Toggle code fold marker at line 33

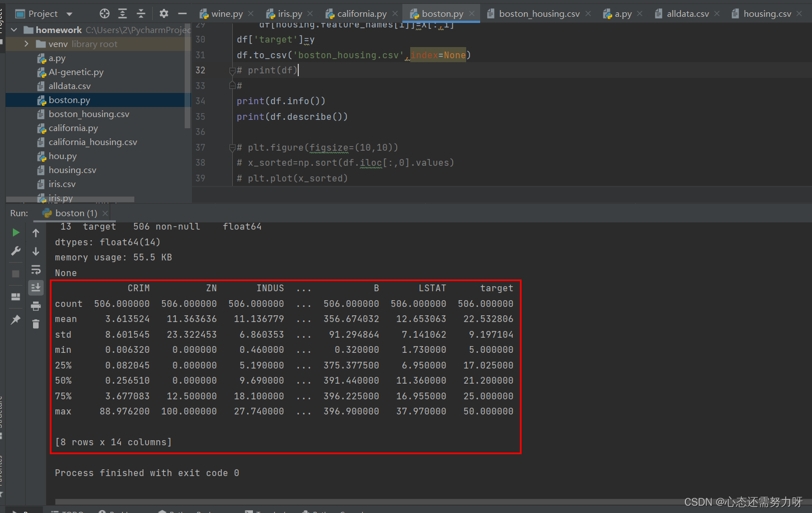point(232,86)
